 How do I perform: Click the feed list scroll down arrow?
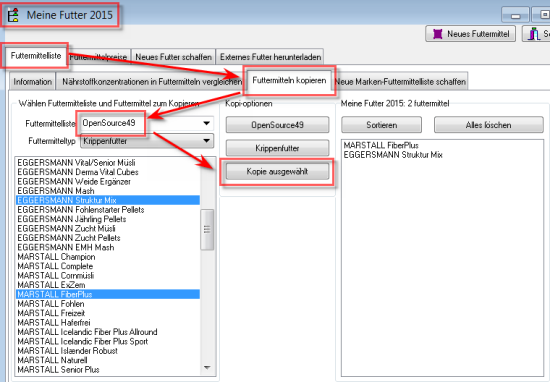click(207, 368)
